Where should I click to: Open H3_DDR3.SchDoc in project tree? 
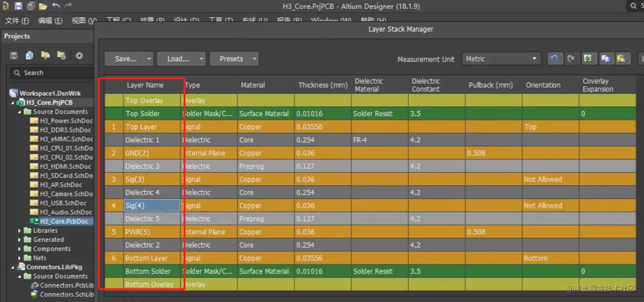point(65,130)
